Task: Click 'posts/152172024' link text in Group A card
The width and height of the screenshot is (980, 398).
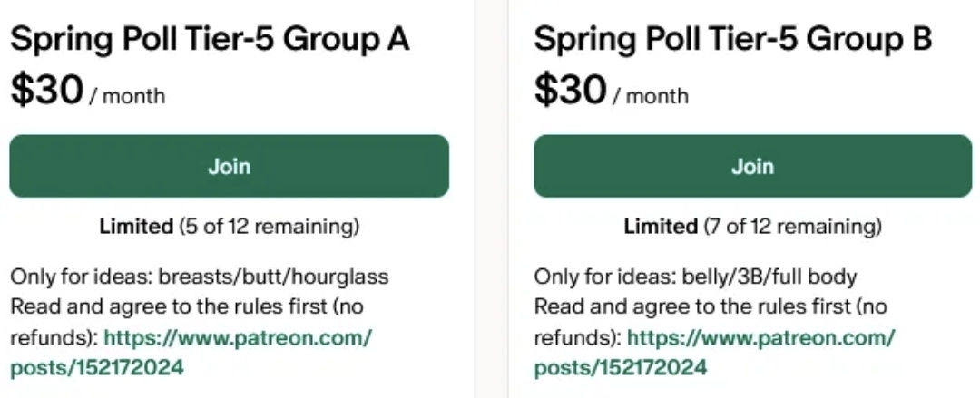Action: coord(97,368)
